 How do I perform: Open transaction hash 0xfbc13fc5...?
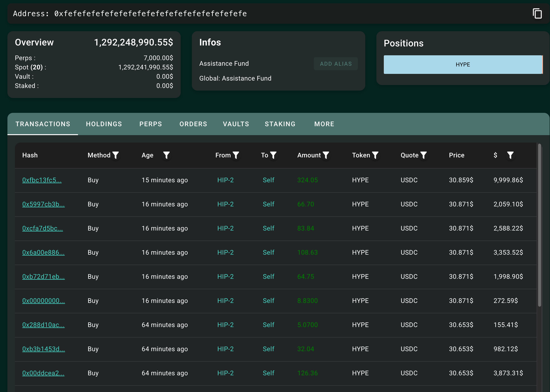(42, 180)
